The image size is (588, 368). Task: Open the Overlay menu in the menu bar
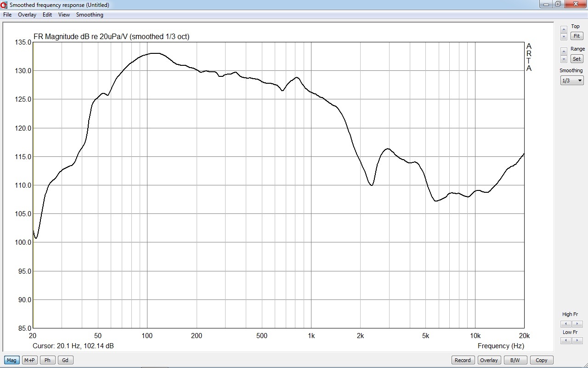tap(27, 15)
